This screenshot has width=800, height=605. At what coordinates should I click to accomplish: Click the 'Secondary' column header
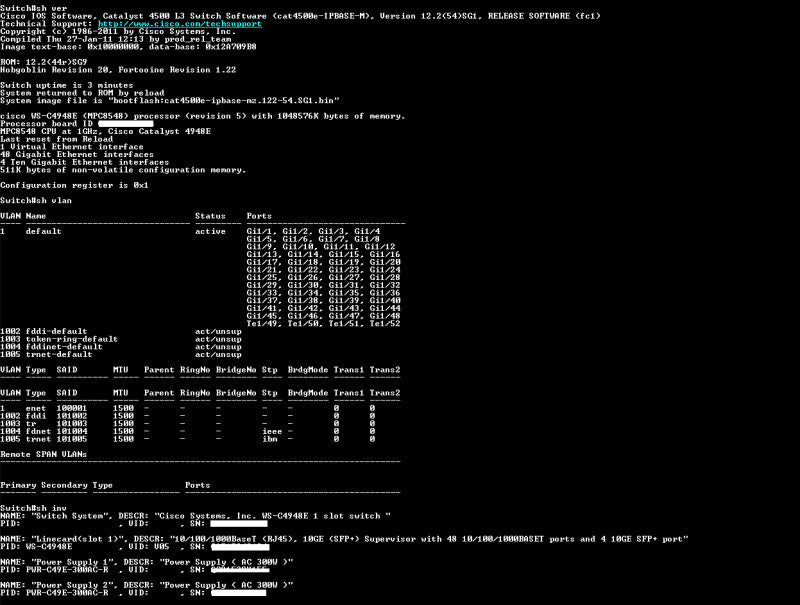coord(64,485)
